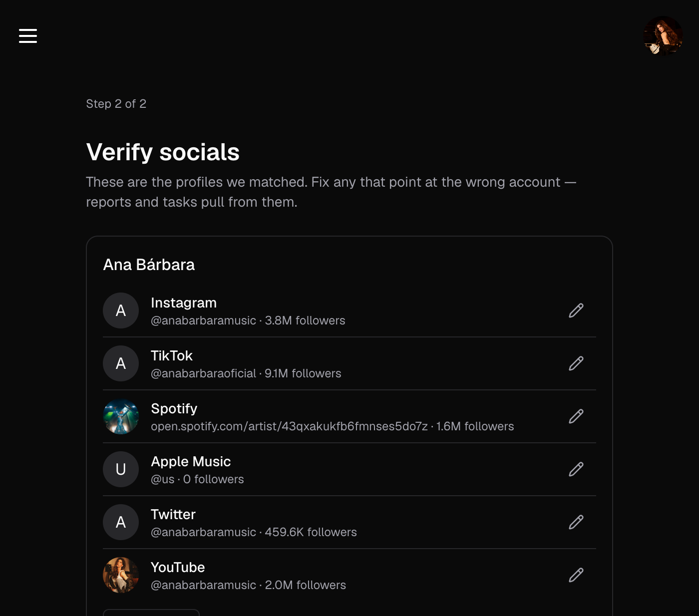
Task: Select the Spotify row title
Action: (x=174, y=409)
